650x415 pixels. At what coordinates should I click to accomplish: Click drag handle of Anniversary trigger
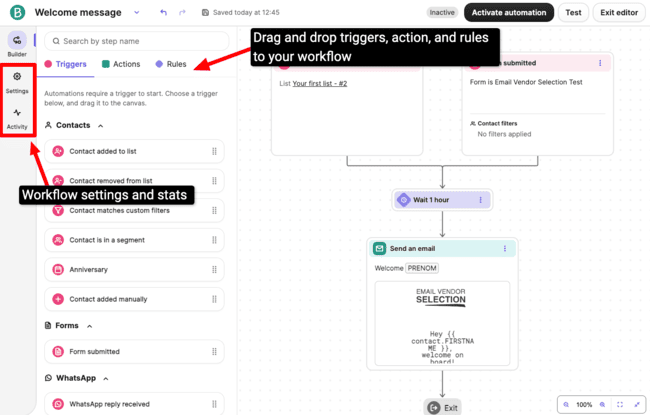(214, 269)
